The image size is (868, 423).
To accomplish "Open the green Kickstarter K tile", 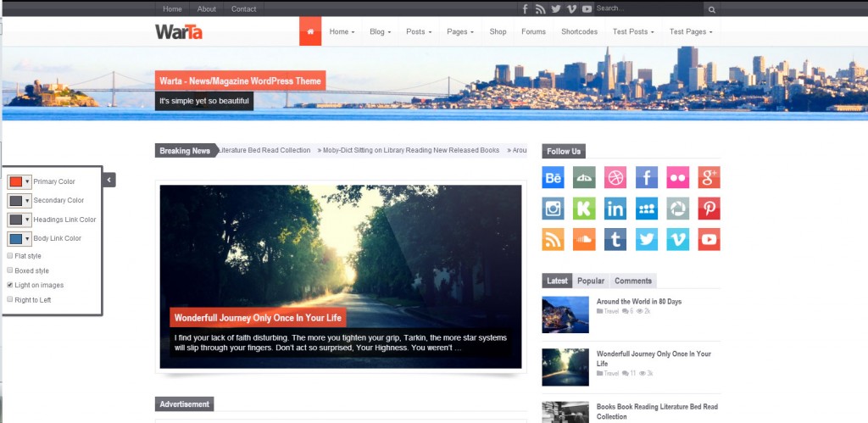I will (x=584, y=209).
